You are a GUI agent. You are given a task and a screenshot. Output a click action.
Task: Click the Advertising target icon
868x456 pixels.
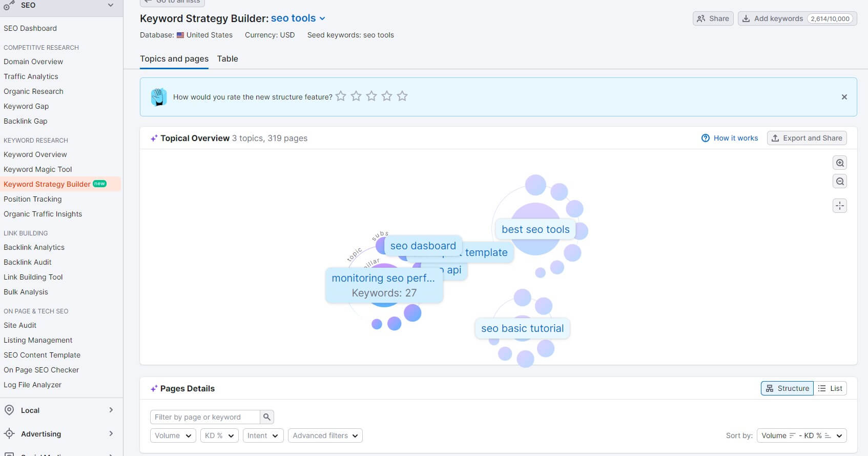pos(9,434)
